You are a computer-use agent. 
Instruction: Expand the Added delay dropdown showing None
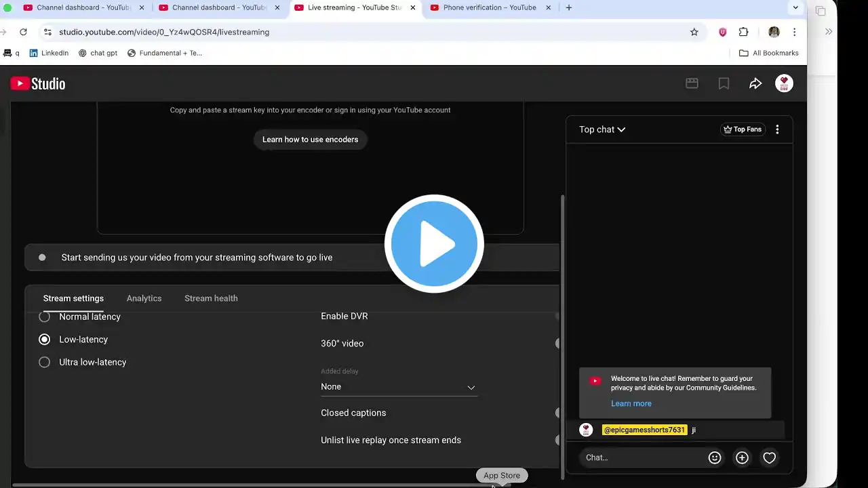[x=399, y=387]
